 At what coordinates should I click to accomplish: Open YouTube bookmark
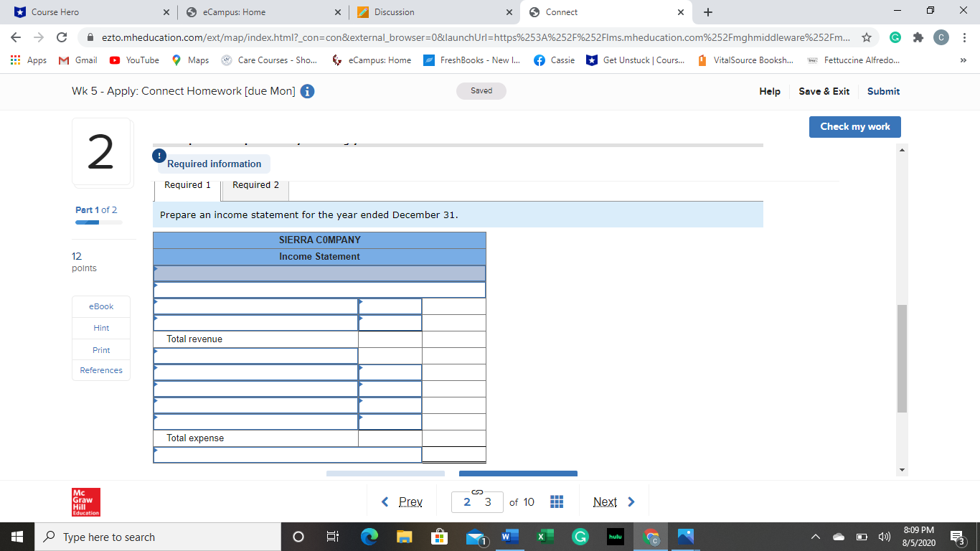pyautogui.click(x=134, y=60)
